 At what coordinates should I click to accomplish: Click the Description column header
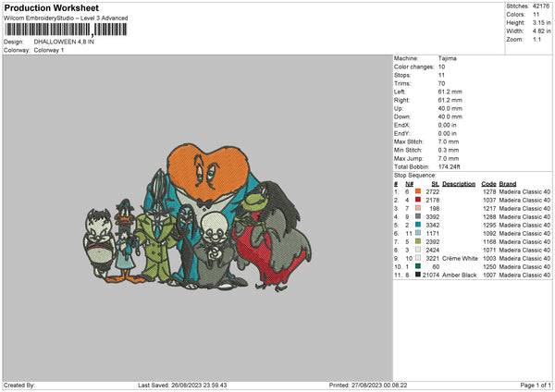point(459,183)
